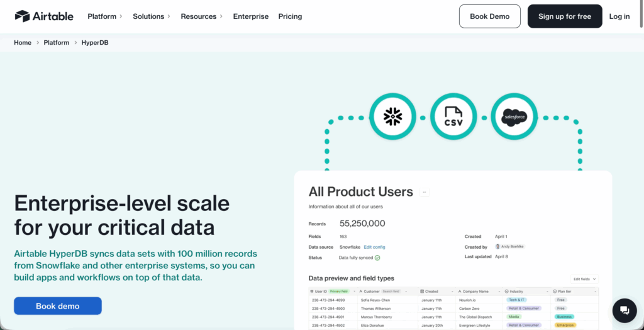Click the Edit config link
The height and width of the screenshot is (330, 644).
(x=374, y=247)
